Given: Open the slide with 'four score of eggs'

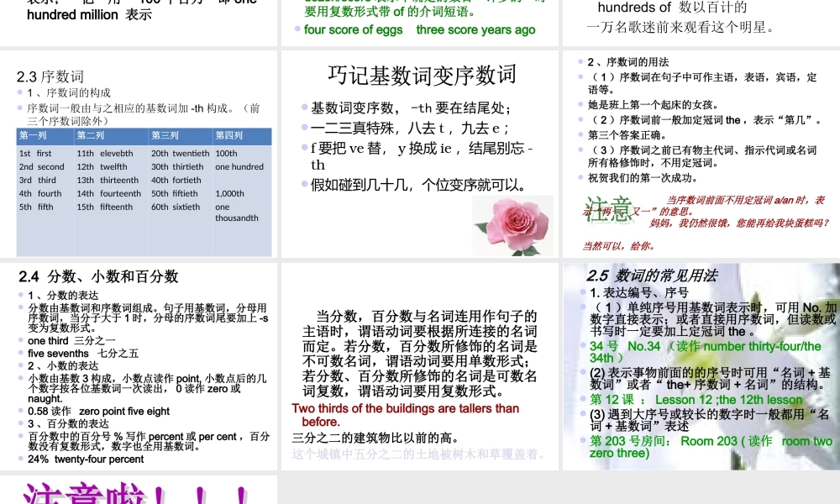Looking at the screenshot, I should coord(420,23).
